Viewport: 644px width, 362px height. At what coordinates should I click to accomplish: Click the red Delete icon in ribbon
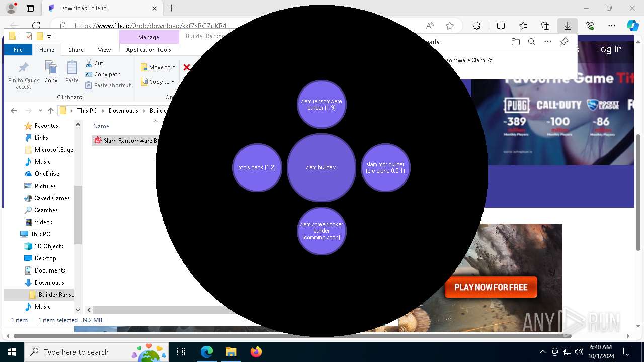click(x=187, y=67)
